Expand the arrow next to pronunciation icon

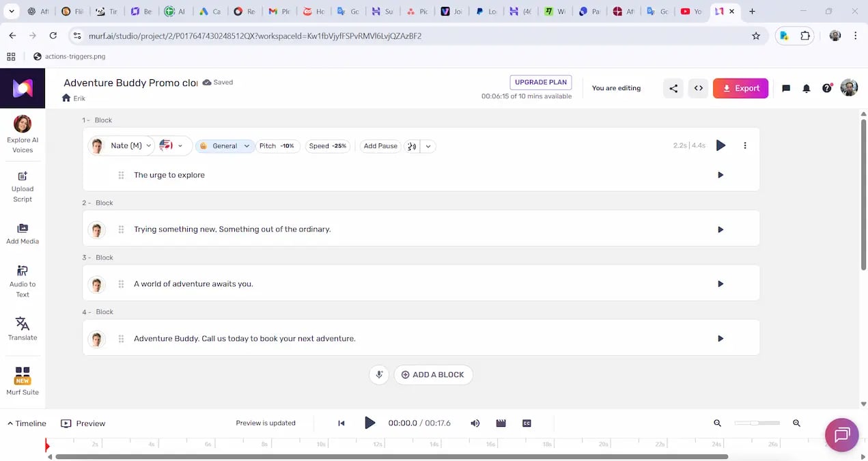pyautogui.click(x=428, y=146)
